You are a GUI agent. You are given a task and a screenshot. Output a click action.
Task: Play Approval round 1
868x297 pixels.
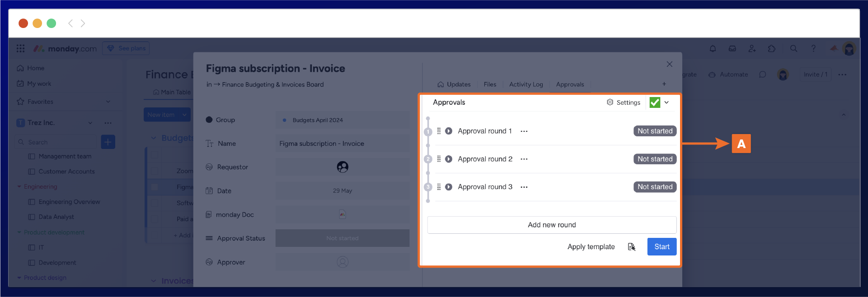click(449, 131)
